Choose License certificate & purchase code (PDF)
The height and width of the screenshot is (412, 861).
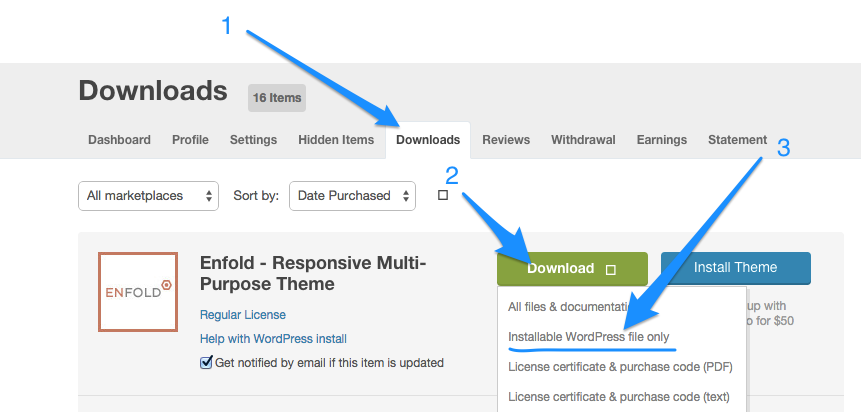(x=618, y=367)
